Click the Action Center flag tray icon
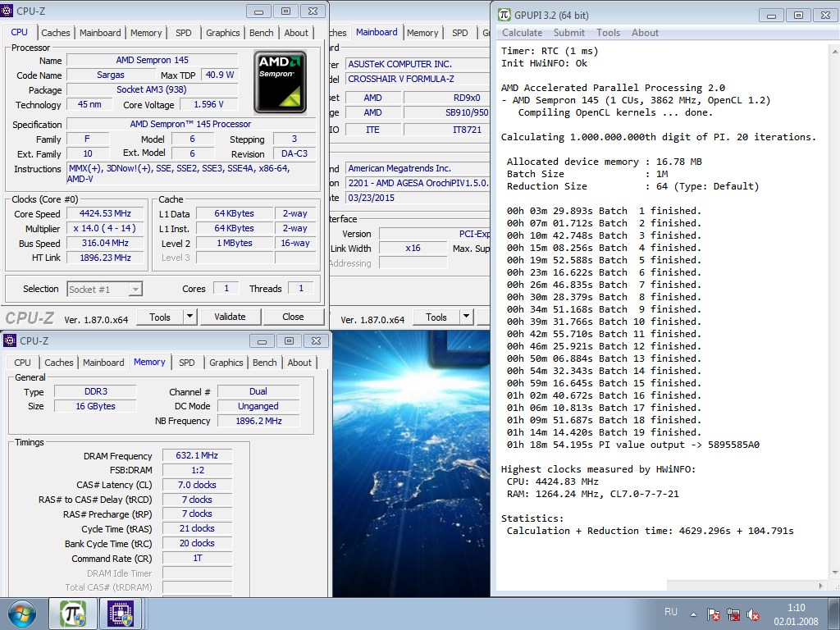 point(713,615)
